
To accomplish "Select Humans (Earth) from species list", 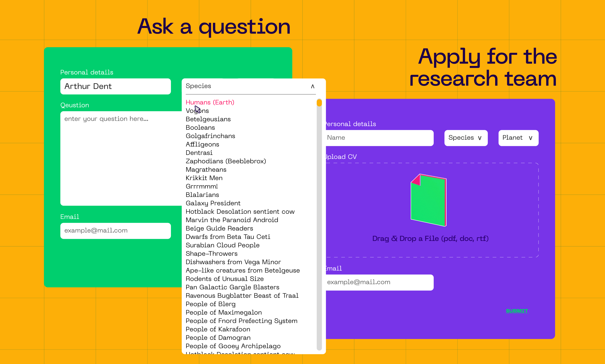I will [210, 102].
